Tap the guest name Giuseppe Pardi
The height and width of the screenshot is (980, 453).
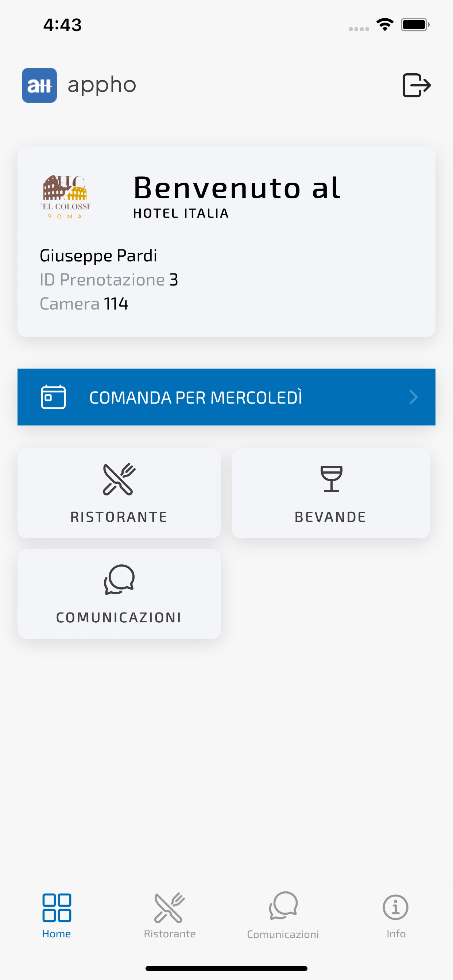coord(98,256)
